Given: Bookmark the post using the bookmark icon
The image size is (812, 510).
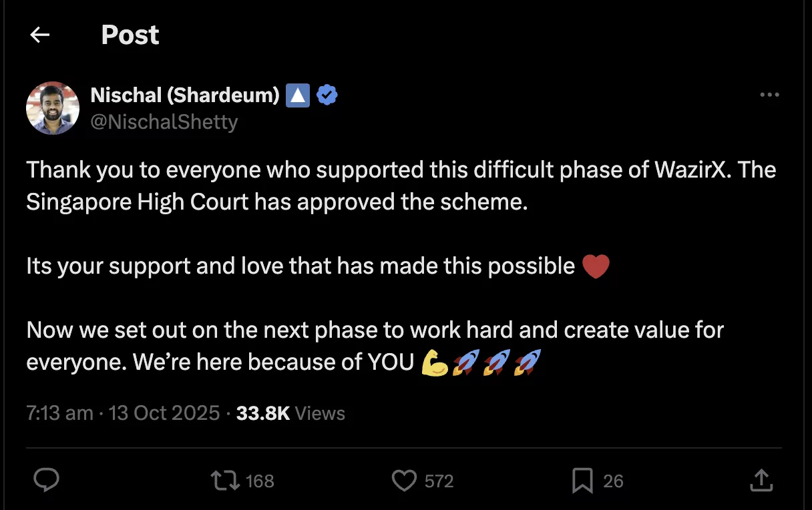Looking at the screenshot, I should (x=584, y=480).
